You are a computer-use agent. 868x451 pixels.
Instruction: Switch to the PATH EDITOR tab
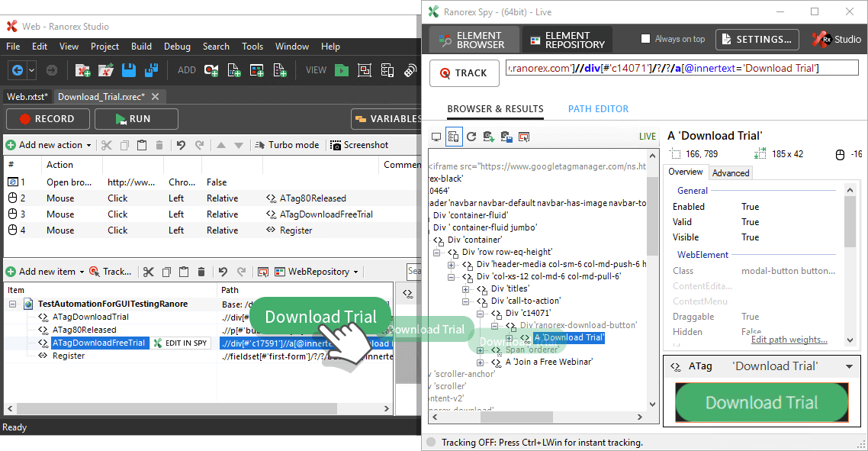click(x=598, y=109)
